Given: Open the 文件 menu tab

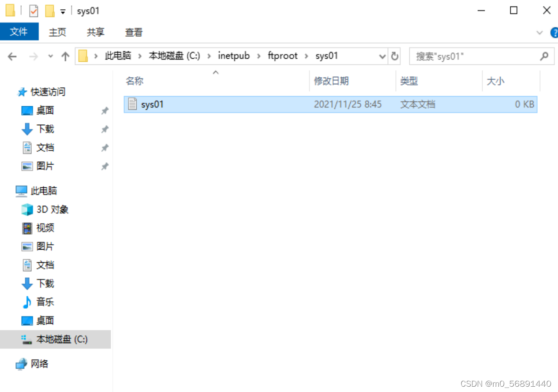Looking at the screenshot, I should [x=19, y=32].
